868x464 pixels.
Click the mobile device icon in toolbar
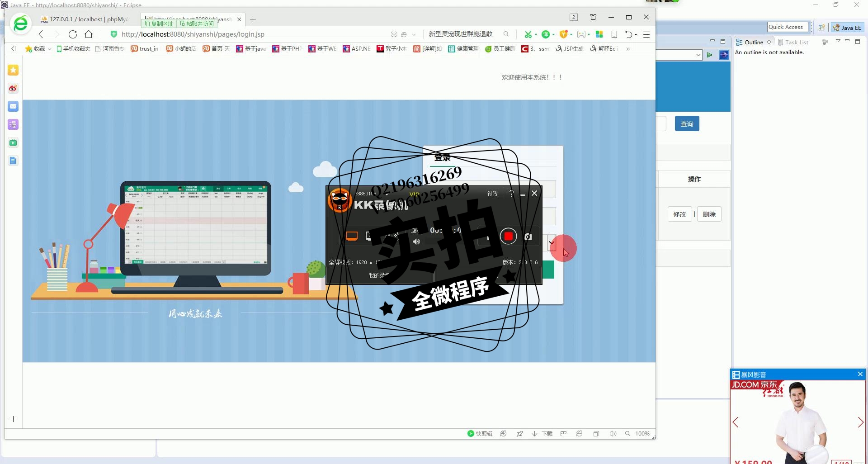tap(614, 34)
